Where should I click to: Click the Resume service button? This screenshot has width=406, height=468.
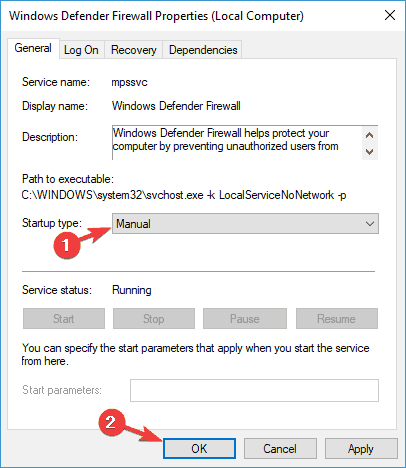(337, 319)
